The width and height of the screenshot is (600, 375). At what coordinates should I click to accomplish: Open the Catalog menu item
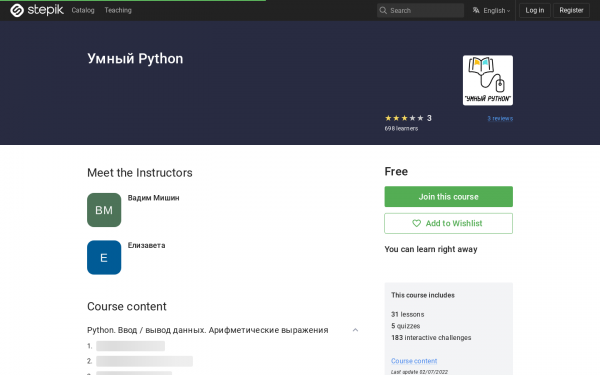point(83,10)
